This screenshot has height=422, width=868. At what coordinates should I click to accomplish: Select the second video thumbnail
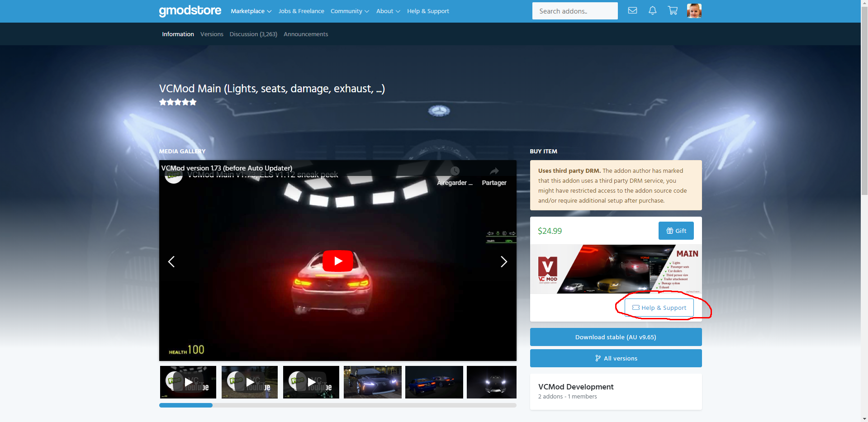(x=250, y=382)
